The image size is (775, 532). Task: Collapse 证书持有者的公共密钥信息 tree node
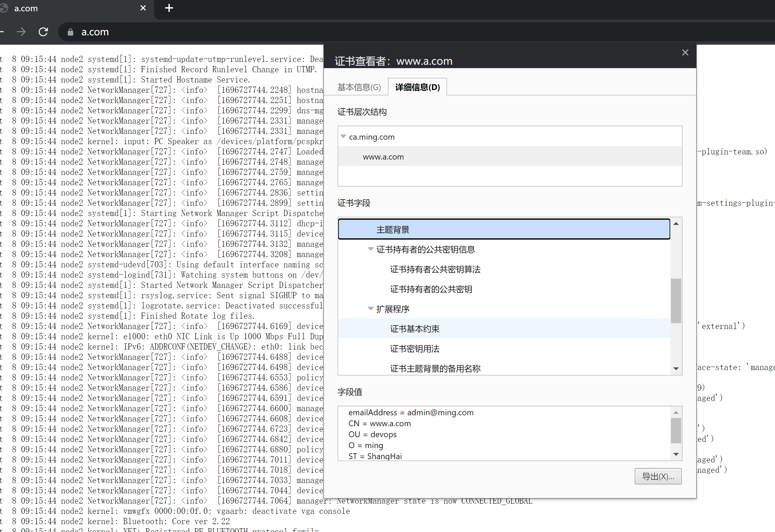[370, 249]
